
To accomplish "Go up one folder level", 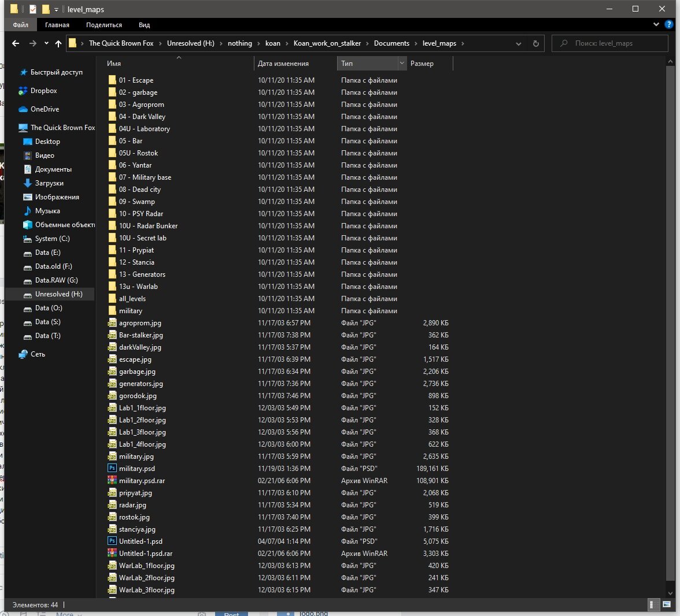I will [58, 43].
